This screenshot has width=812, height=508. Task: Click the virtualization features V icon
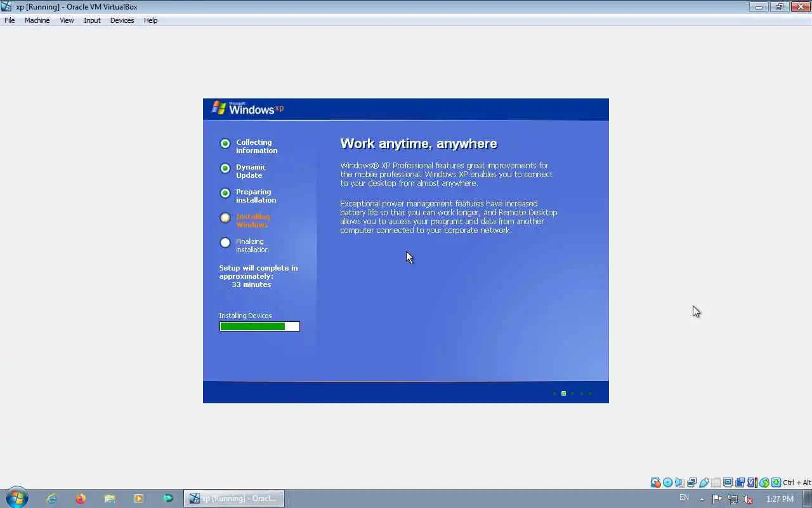tap(752, 483)
